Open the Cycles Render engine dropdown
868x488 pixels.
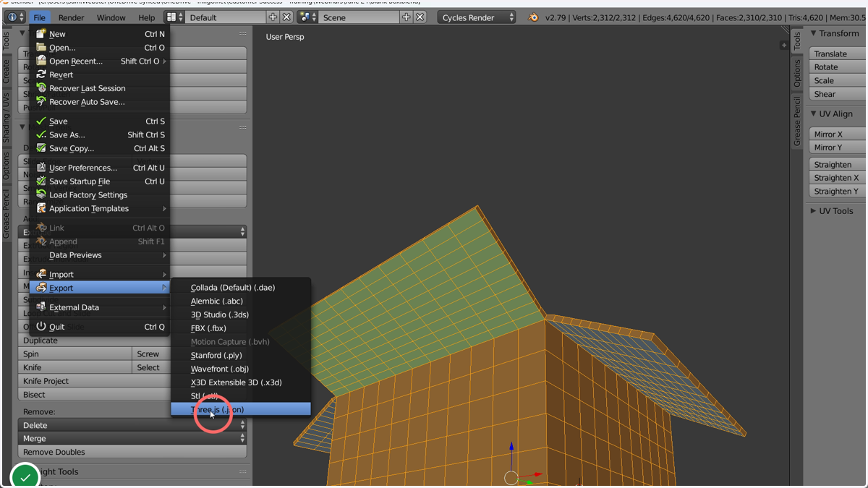(477, 17)
